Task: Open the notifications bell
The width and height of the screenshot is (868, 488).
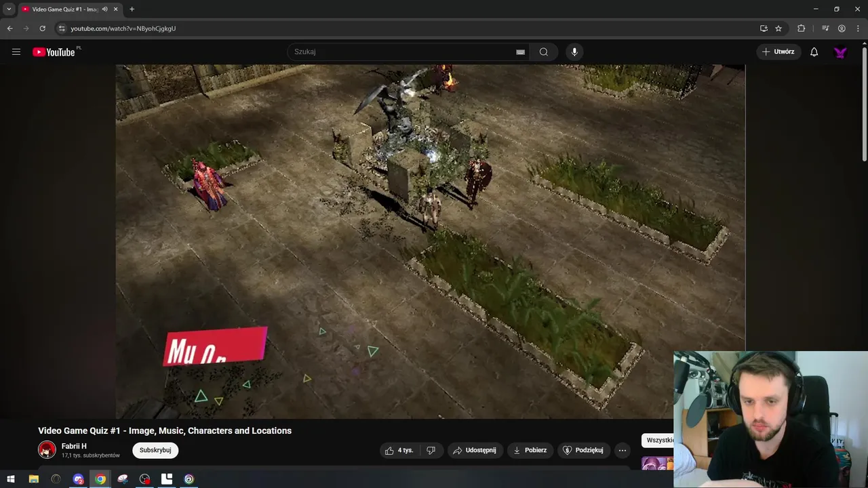Action: [814, 52]
